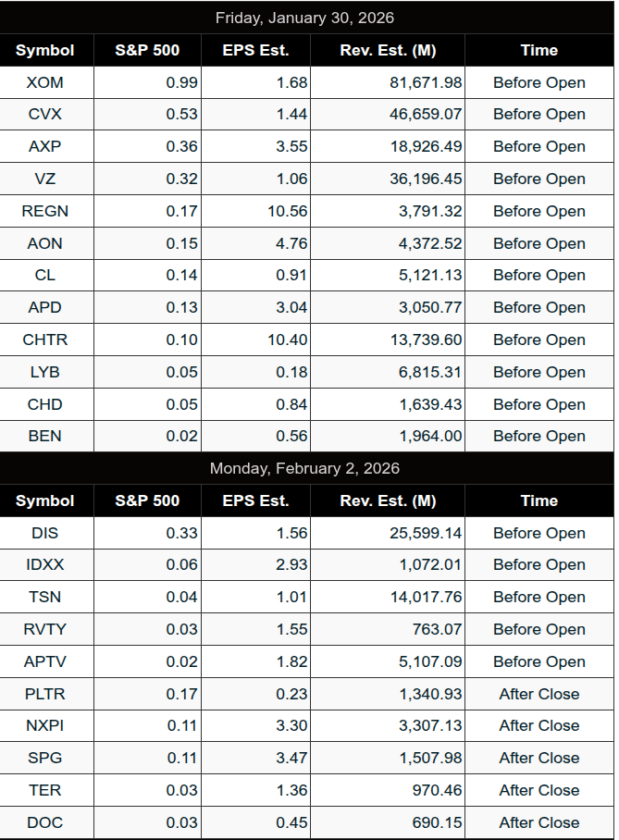Click the Rev. Est. (M) header under Monday
Image resolution: width=619 pixels, height=840 pixels.
tap(388, 500)
